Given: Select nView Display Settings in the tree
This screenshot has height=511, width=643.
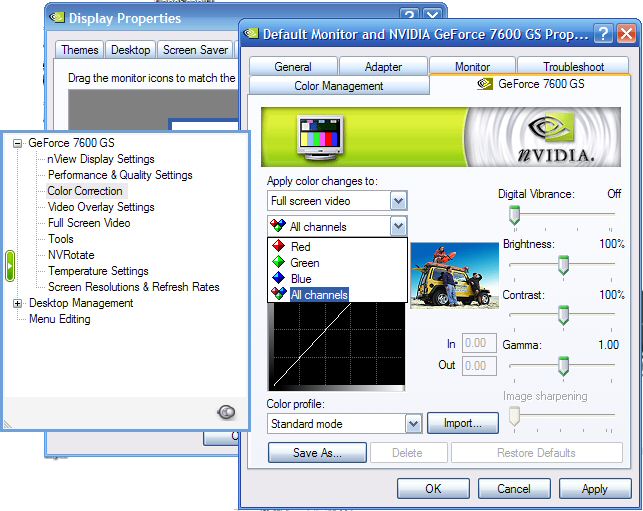Looking at the screenshot, I should 101,159.
